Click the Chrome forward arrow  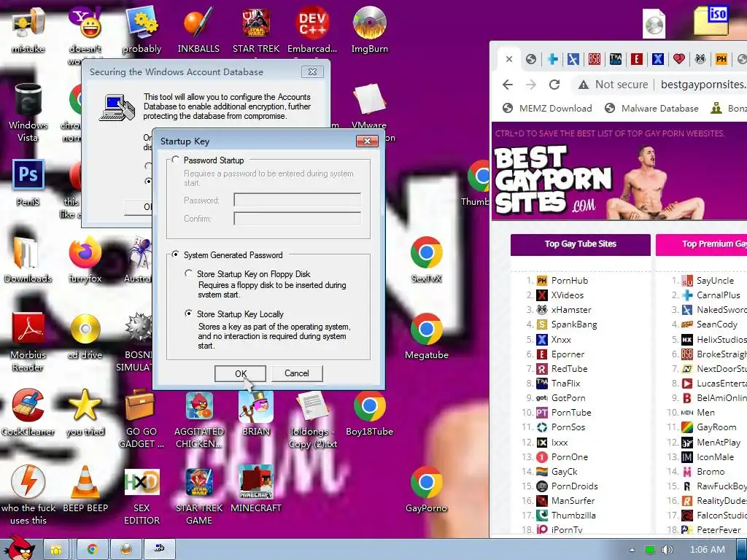pyautogui.click(x=531, y=85)
